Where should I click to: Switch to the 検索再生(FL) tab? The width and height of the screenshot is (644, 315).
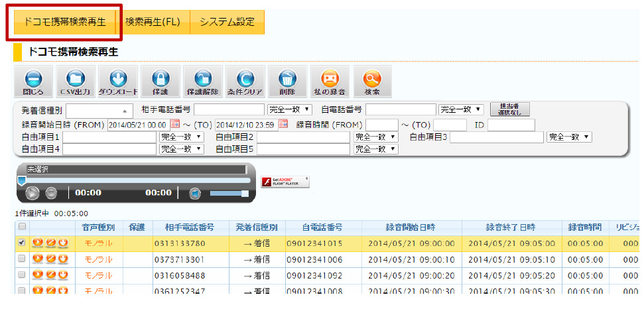click(153, 22)
